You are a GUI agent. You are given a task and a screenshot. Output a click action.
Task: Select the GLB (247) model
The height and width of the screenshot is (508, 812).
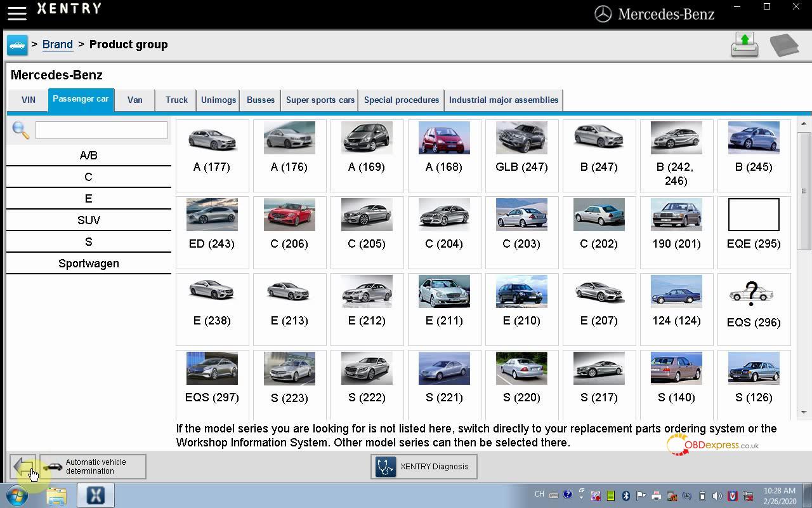521,156
